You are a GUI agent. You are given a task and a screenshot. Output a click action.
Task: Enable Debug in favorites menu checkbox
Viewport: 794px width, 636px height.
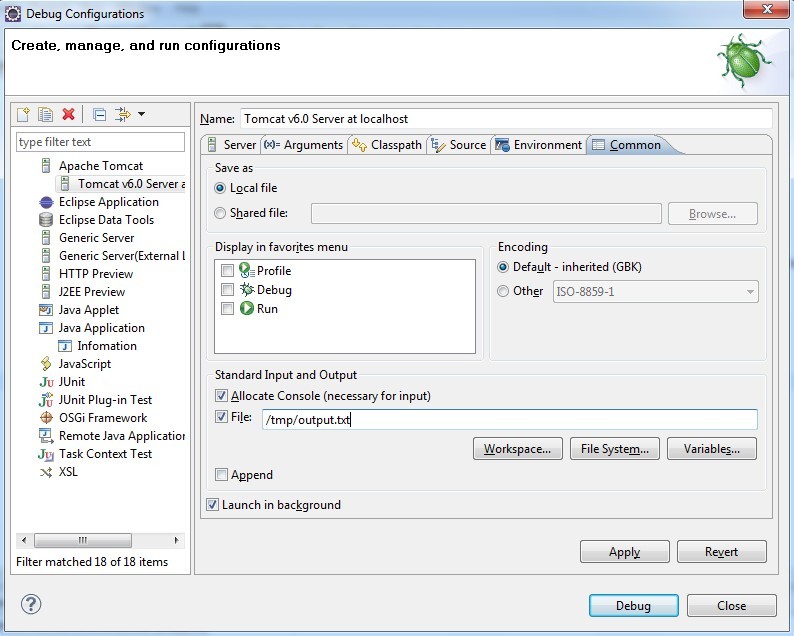227,290
